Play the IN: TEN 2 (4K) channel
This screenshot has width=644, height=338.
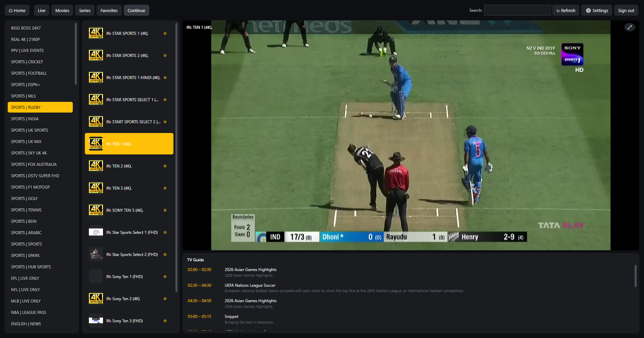tap(129, 166)
